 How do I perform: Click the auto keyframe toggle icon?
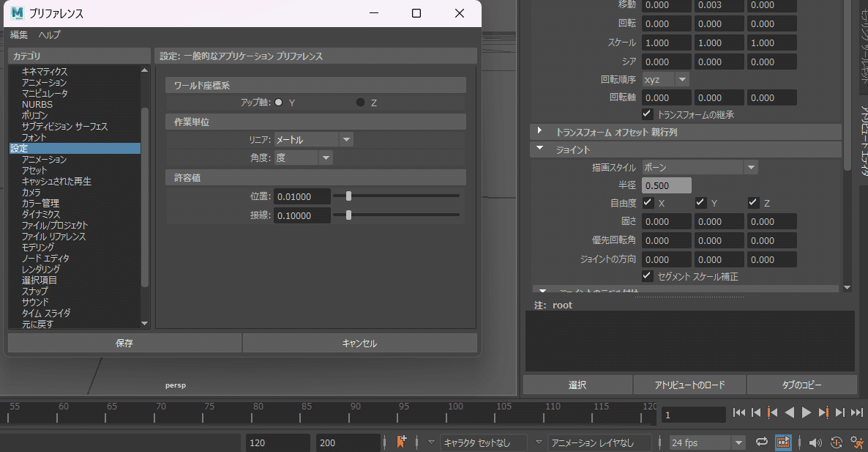click(837, 442)
